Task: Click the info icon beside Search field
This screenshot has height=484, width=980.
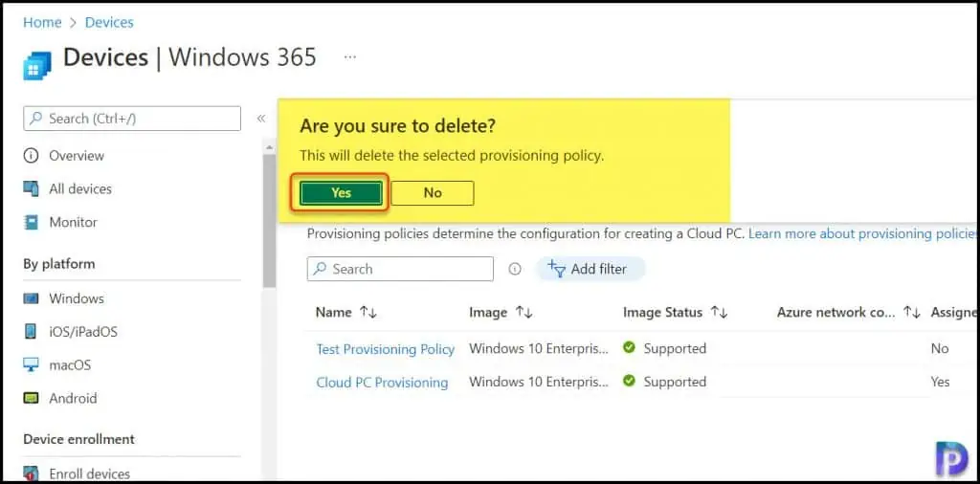Action: [514, 269]
